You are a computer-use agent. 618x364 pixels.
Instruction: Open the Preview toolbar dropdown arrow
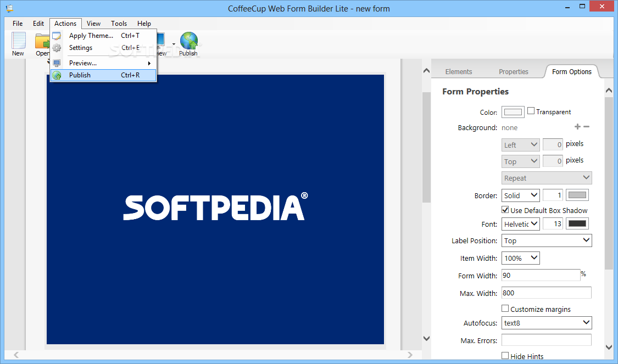(174, 44)
